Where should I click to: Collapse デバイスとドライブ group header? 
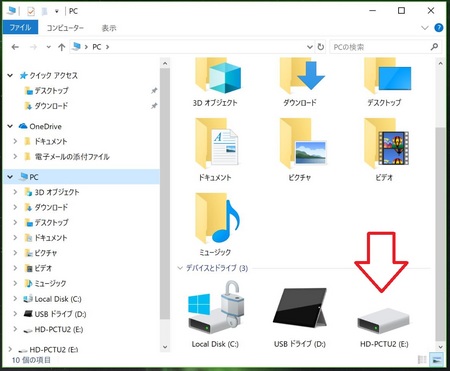[x=180, y=268]
